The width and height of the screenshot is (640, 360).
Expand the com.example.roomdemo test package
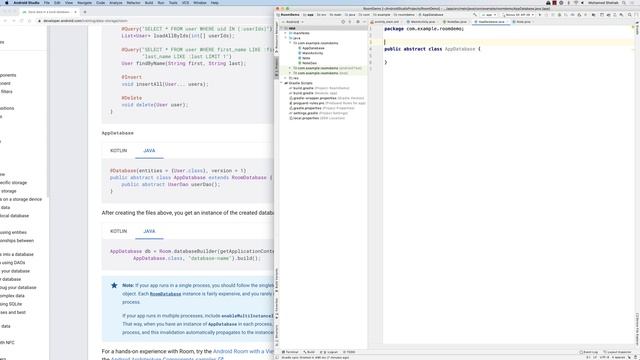click(x=290, y=73)
